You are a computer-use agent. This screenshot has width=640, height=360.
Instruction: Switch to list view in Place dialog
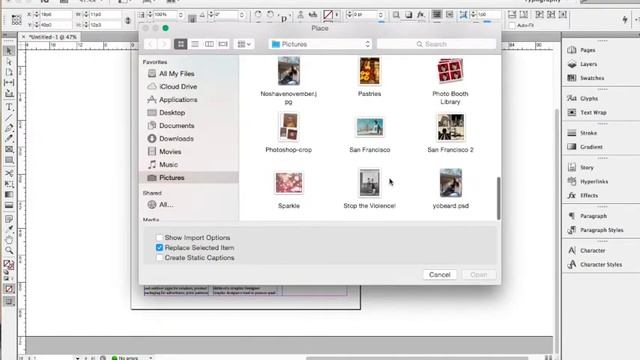point(195,44)
